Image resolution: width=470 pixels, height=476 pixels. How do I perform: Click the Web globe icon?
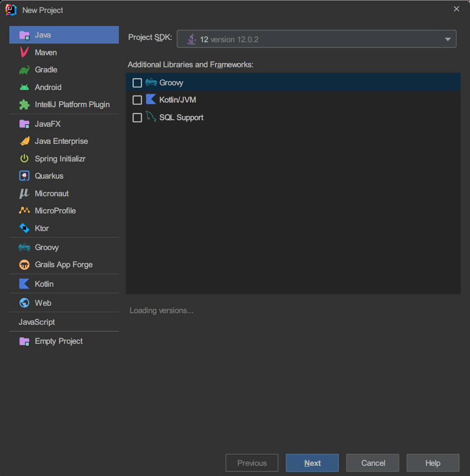(24, 303)
